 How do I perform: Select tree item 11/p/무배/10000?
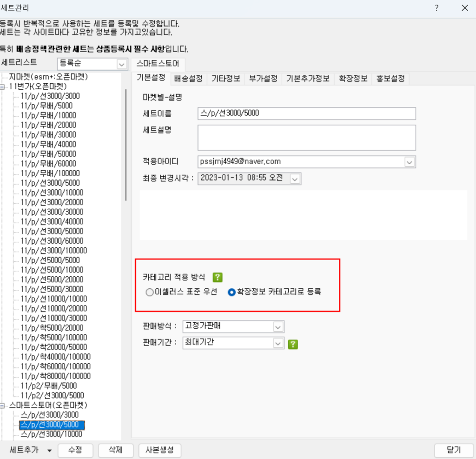(48, 115)
